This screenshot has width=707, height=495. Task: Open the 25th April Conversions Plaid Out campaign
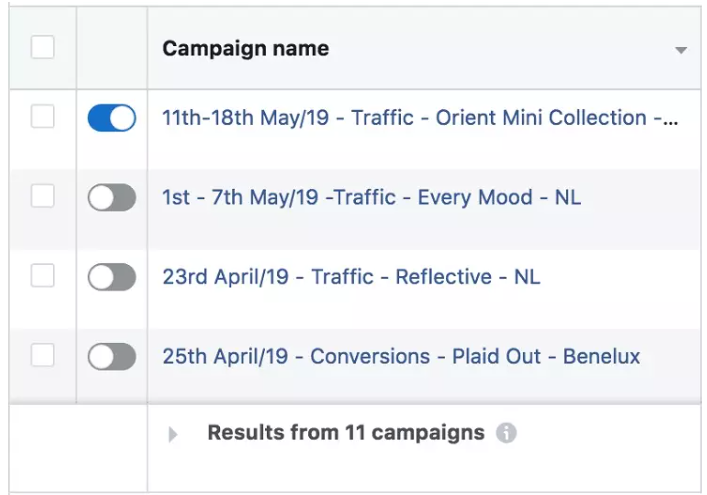(x=401, y=356)
